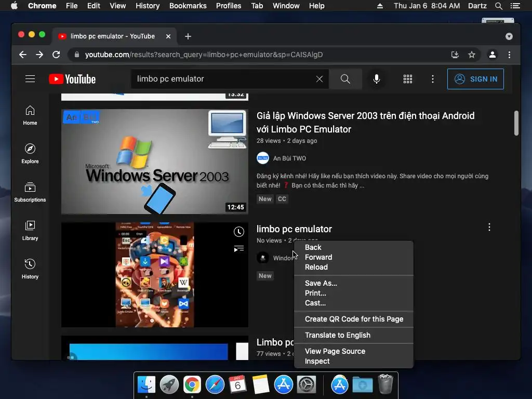Click the browser back arrow
This screenshot has width=532, height=399.
pos(23,55)
